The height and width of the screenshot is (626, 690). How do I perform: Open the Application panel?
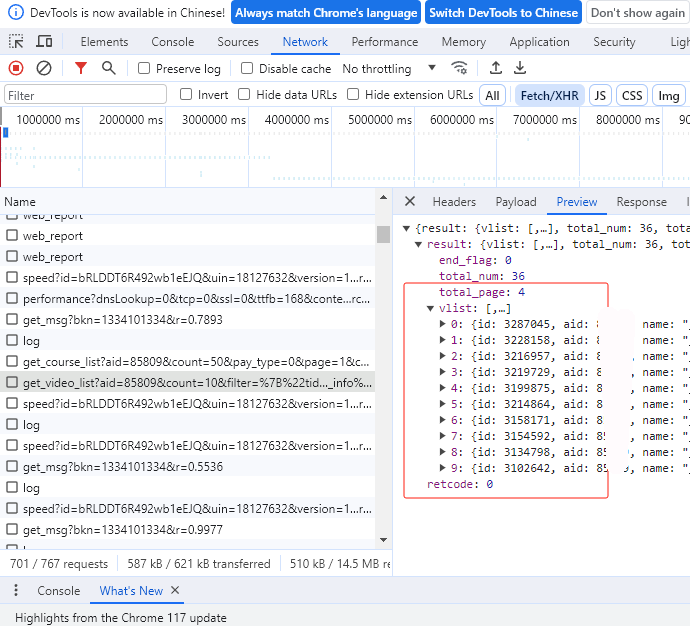(x=540, y=42)
